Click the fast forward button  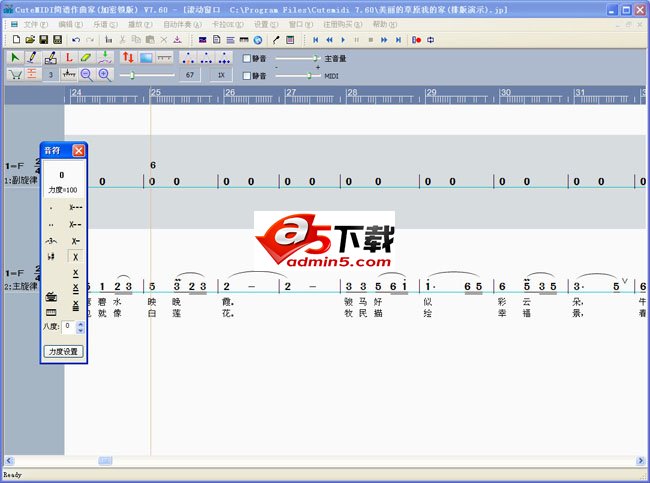tap(384, 40)
